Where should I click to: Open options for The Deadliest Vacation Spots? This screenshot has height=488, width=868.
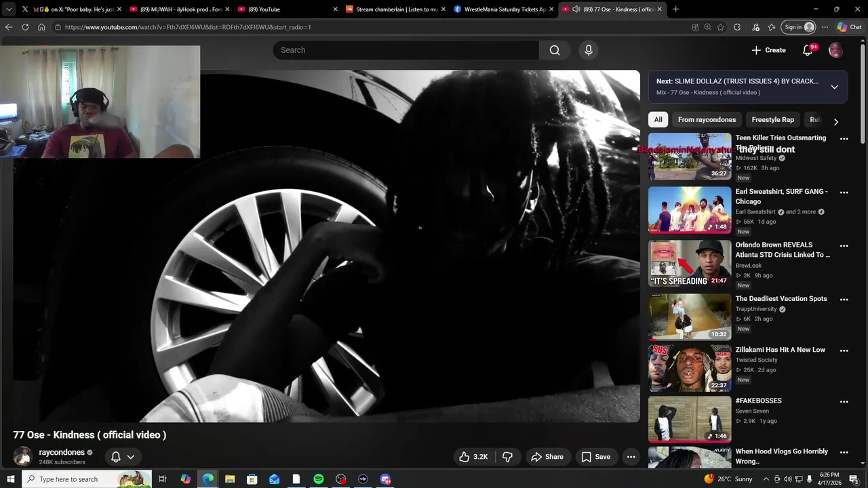844,300
